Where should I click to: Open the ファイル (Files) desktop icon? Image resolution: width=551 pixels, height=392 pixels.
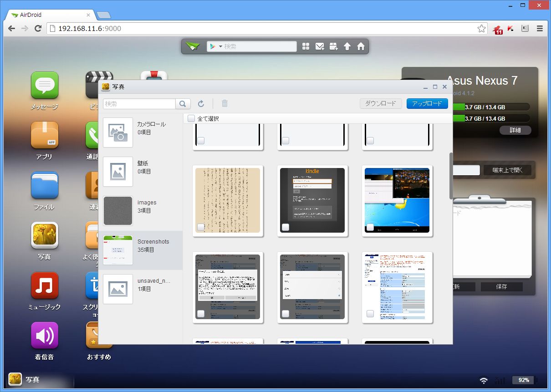point(45,185)
